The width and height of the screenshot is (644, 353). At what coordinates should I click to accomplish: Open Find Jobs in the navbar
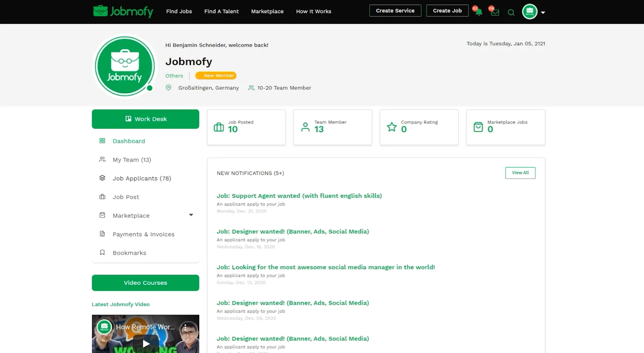click(x=179, y=11)
